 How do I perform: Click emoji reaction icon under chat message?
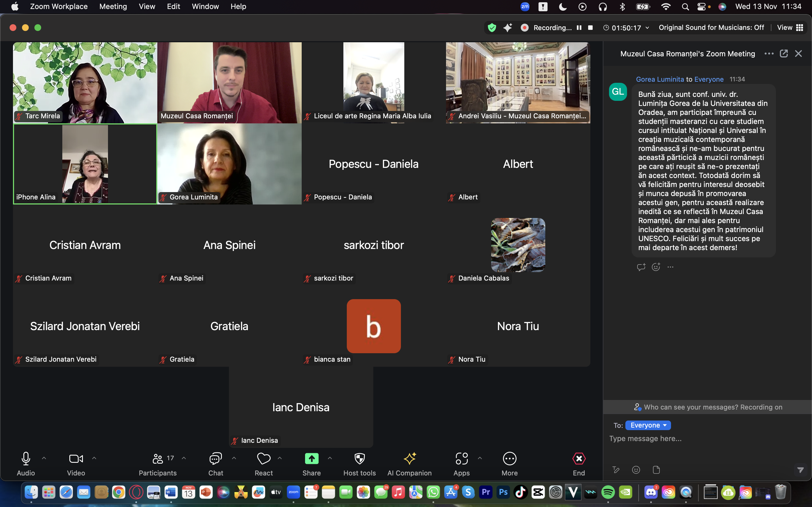[656, 267]
